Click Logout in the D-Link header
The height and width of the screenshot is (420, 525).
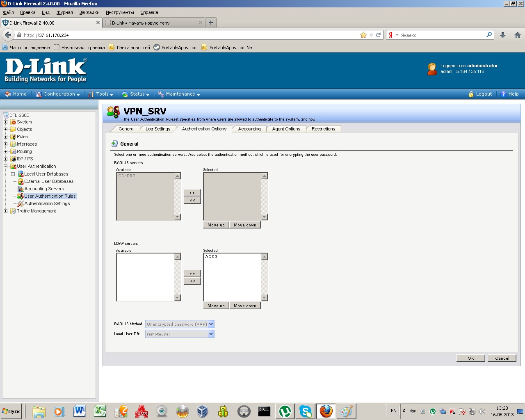(480, 94)
